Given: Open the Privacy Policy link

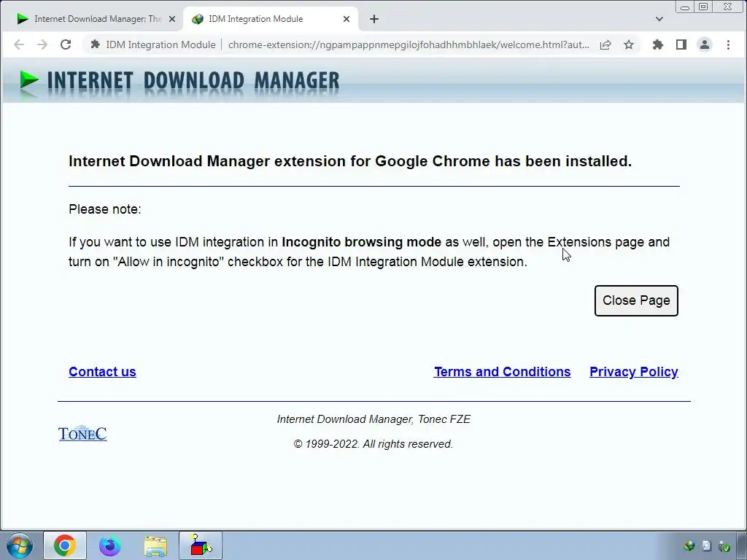Looking at the screenshot, I should coord(634,372).
